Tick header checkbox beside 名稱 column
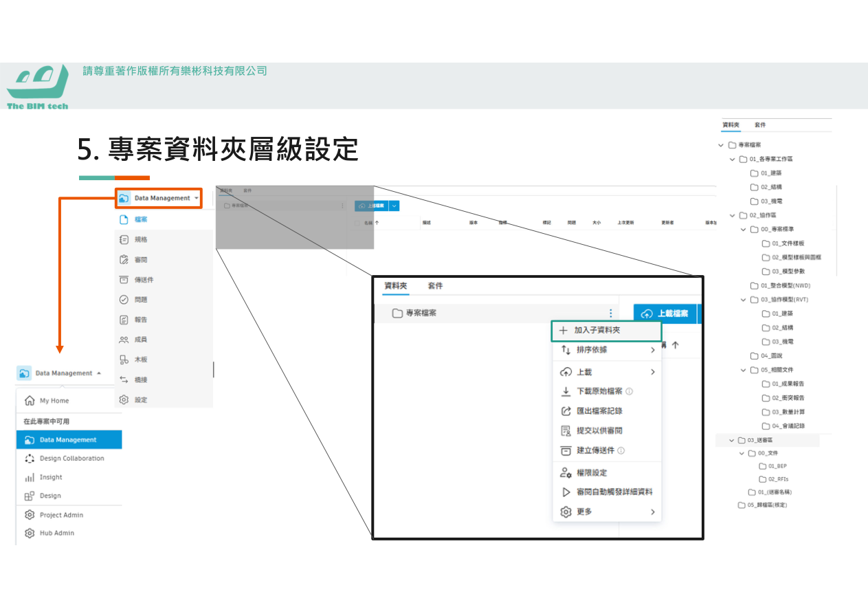The width and height of the screenshot is (868, 614). (x=357, y=223)
